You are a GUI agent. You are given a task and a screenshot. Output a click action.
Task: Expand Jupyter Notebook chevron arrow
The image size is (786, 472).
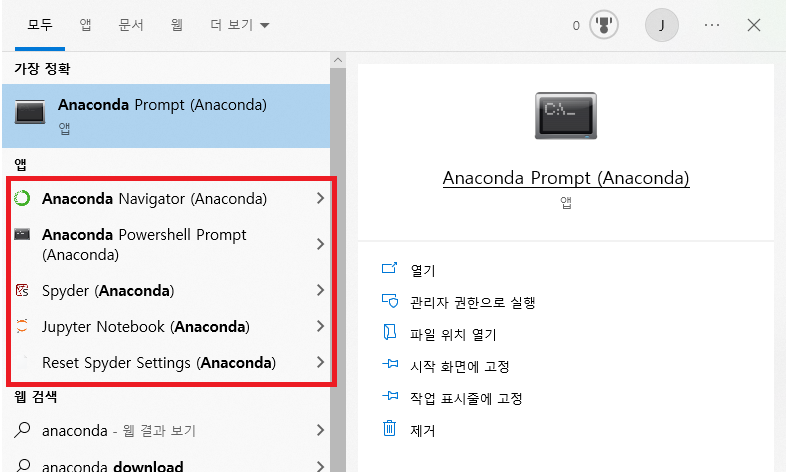click(x=320, y=326)
